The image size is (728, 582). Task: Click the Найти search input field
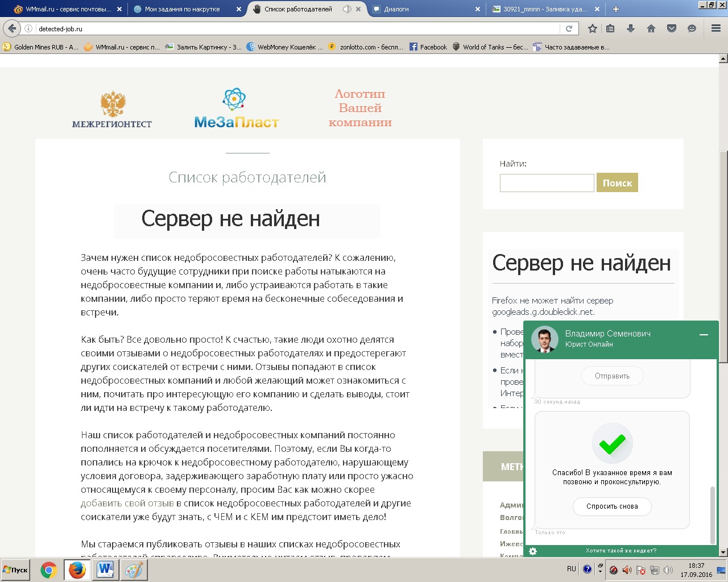547,183
